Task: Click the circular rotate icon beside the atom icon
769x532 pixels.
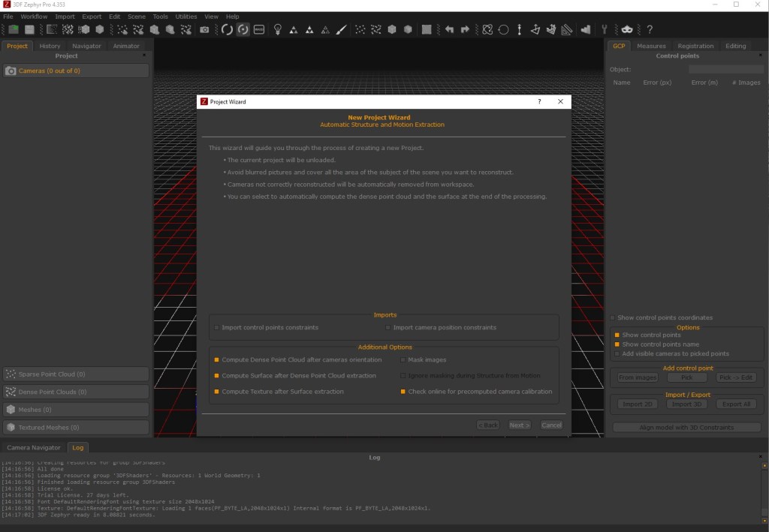Action: coord(503,29)
